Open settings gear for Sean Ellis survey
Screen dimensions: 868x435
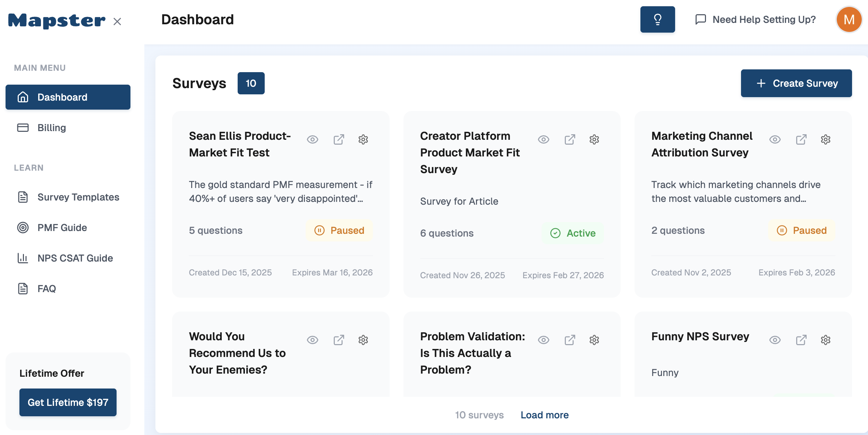tap(363, 139)
